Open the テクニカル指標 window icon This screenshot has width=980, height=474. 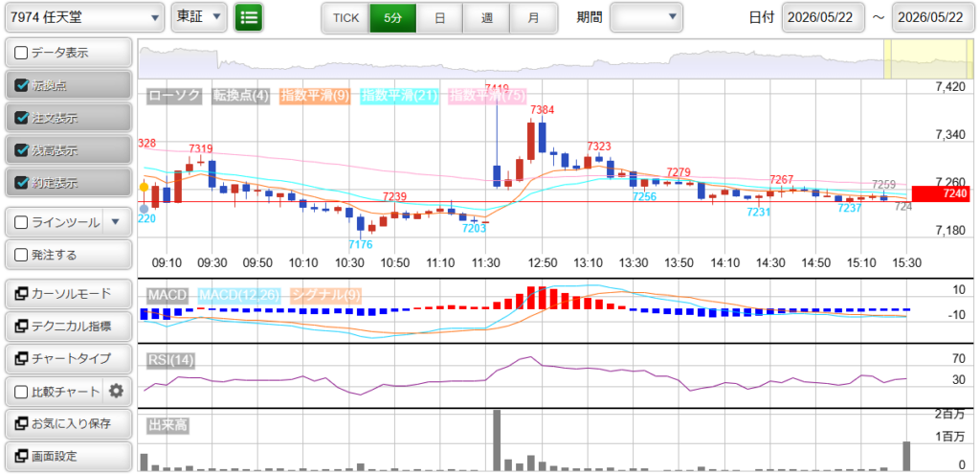click(x=21, y=326)
